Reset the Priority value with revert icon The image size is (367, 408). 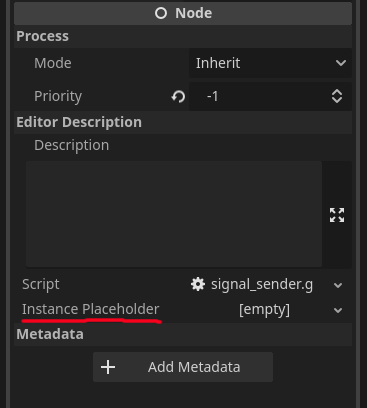tap(178, 97)
